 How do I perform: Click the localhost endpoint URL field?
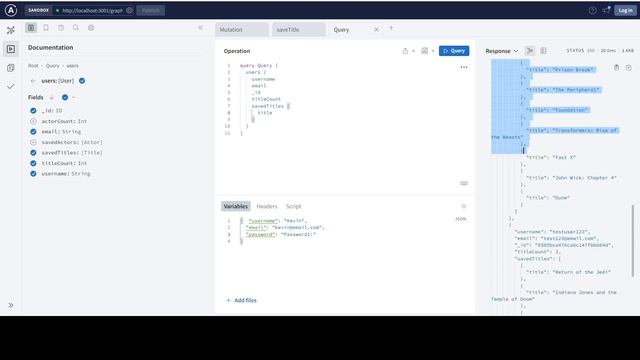92,10
